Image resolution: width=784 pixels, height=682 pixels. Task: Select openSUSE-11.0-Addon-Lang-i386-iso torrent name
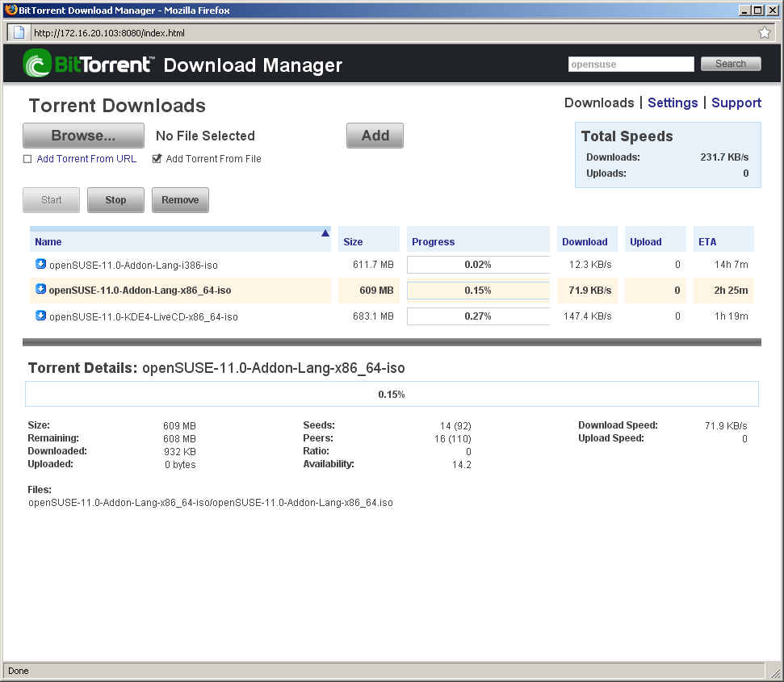[133, 266]
